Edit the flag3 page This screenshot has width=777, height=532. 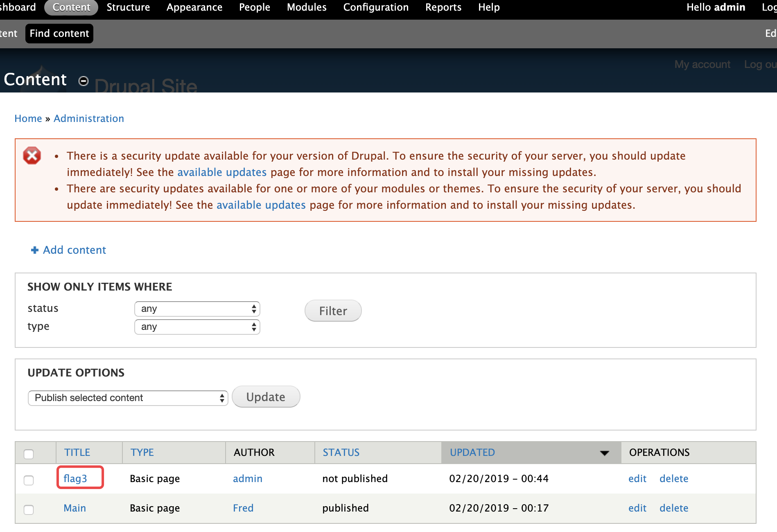tap(637, 479)
